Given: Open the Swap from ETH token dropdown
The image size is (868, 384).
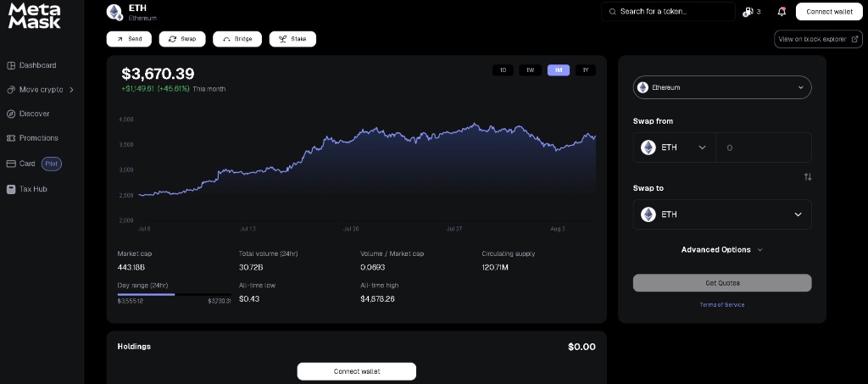Looking at the screenshot, I should pos(675,147).
